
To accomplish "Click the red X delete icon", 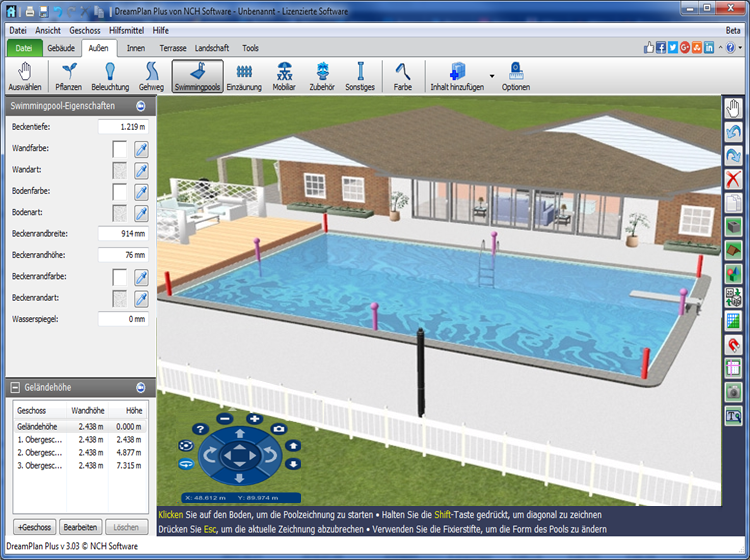I will 733,179.
